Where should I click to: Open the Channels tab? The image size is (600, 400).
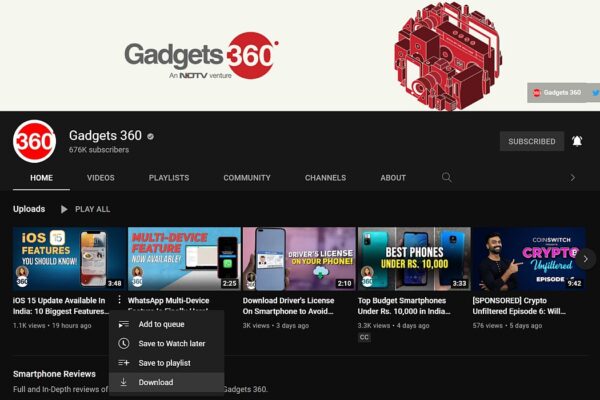pos(325,178)
